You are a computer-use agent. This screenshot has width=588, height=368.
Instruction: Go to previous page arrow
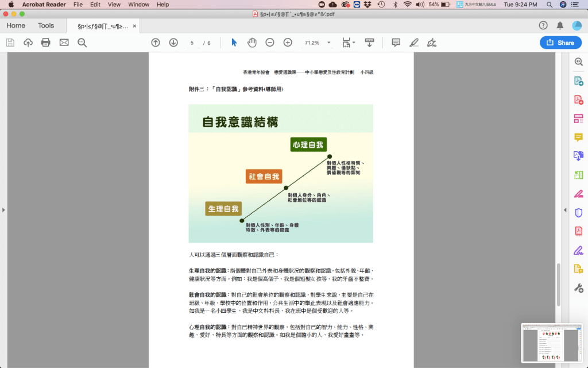tap(156, 43)
